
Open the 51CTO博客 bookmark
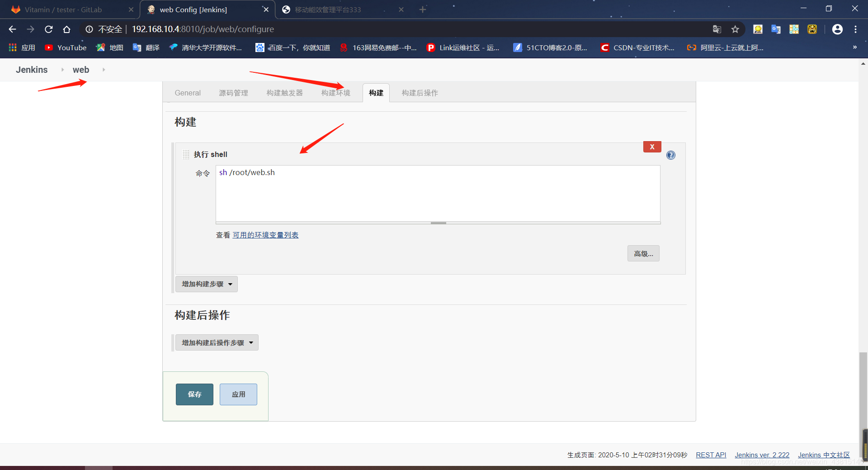coord(550,47)
